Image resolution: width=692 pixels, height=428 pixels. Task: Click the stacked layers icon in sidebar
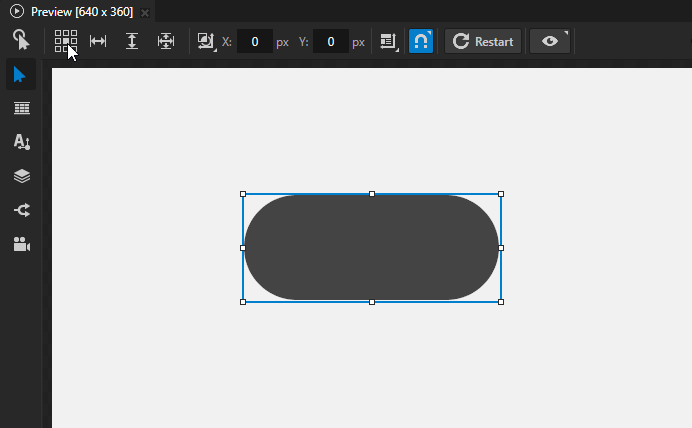point(21,176)
